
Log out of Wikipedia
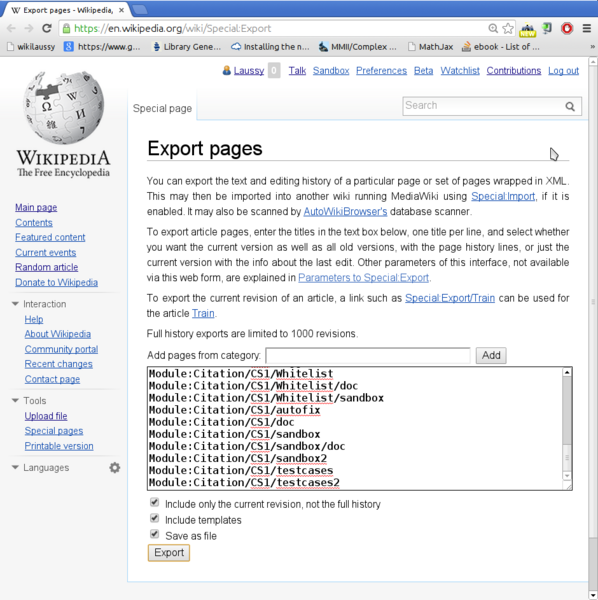(563, 71)
